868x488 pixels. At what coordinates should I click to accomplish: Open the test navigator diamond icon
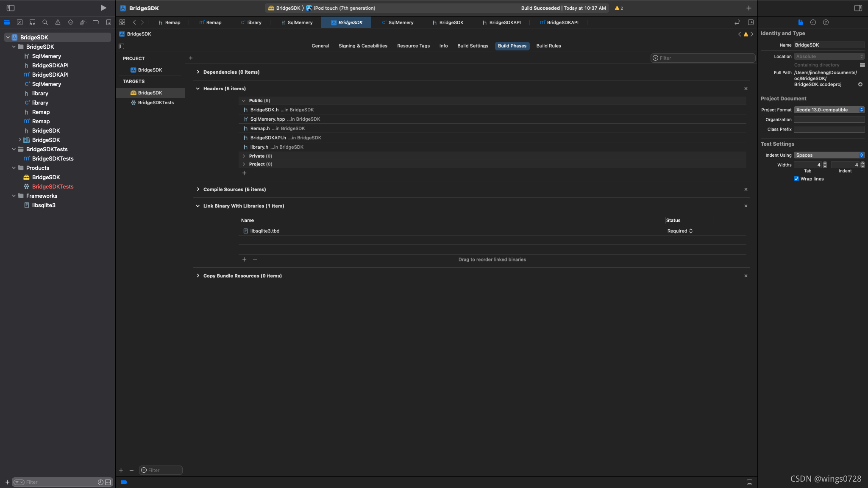(x=70, y=22)
